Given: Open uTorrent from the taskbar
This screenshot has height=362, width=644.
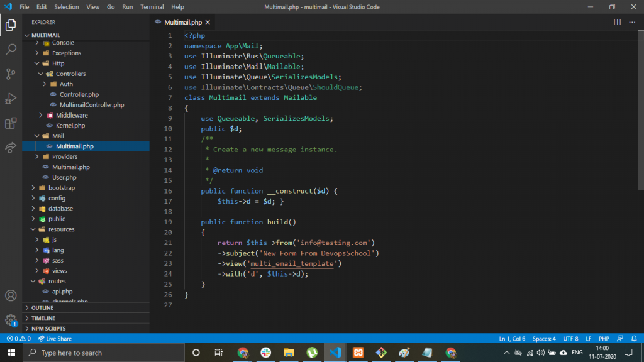Looking at the screenshot, I should click(x=312, y=353).
